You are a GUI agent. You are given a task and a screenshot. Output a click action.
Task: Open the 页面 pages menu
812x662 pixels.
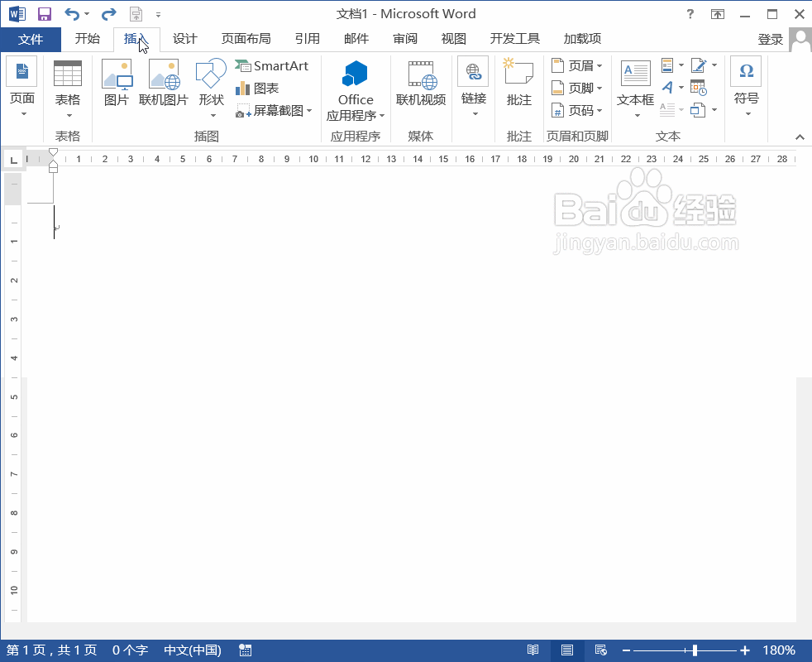[21, 87]
